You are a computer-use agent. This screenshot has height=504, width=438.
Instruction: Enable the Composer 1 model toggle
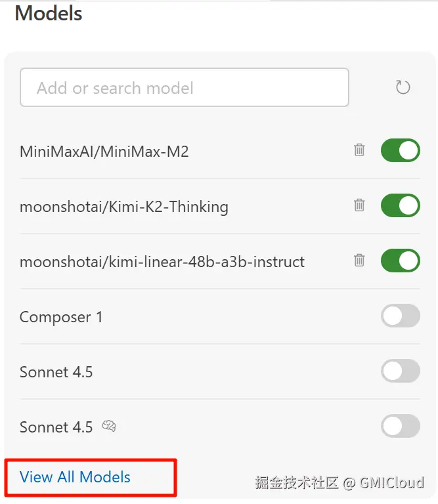click(400, 316)
